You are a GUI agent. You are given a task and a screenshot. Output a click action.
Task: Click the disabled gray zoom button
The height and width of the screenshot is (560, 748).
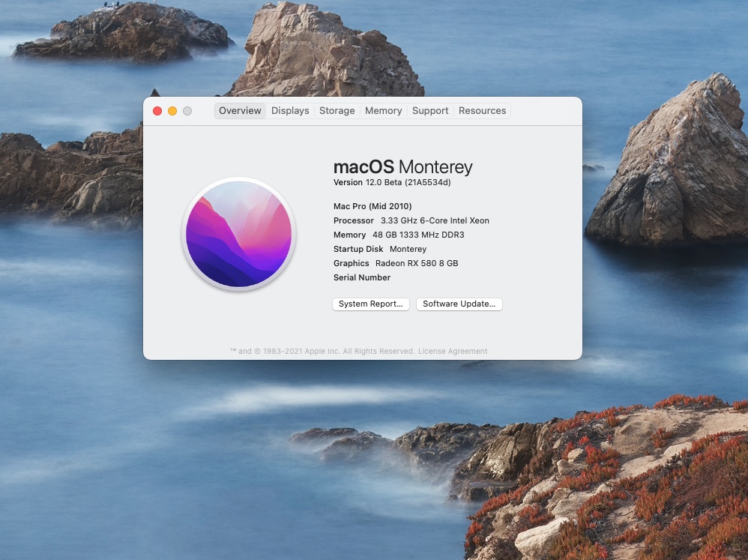click(x=187, y=111)
